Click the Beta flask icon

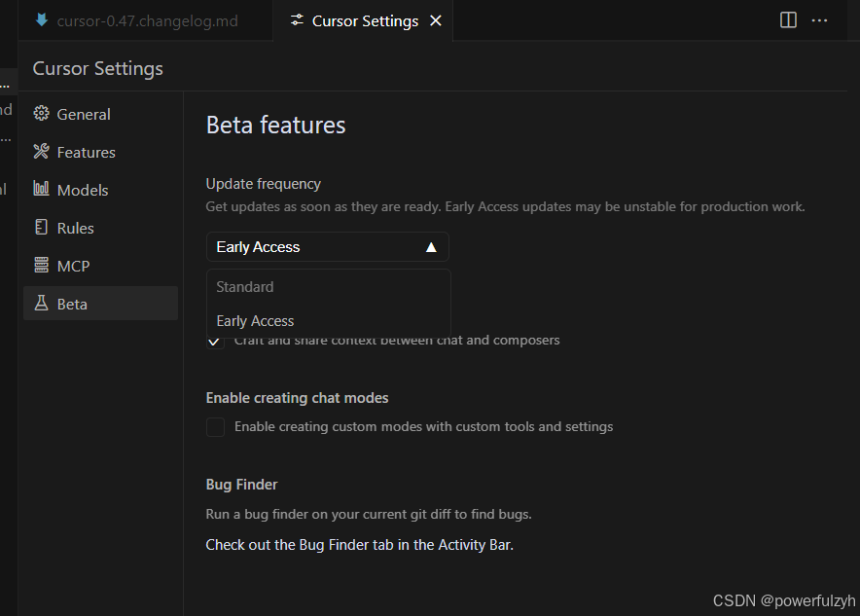pos(41,304)
